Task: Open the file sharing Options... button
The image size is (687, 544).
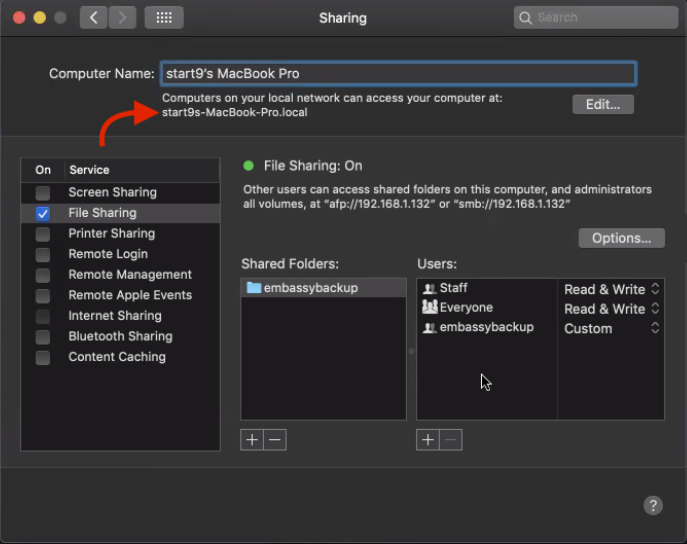Action: (621, 238)
